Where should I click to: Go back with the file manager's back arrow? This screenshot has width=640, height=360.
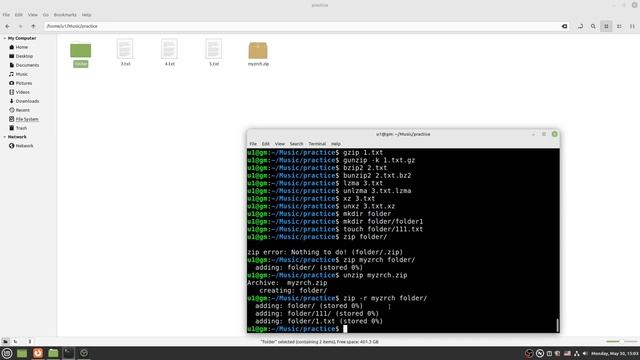8,26
